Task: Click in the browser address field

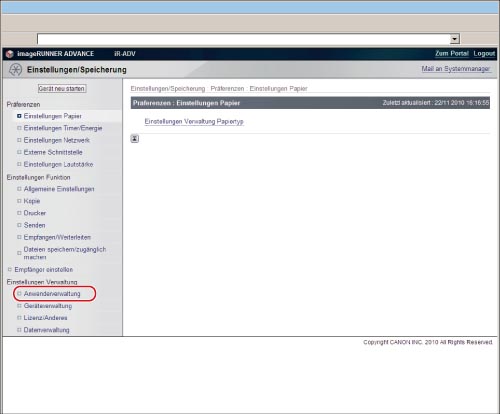Action: (x=244, y=39)
